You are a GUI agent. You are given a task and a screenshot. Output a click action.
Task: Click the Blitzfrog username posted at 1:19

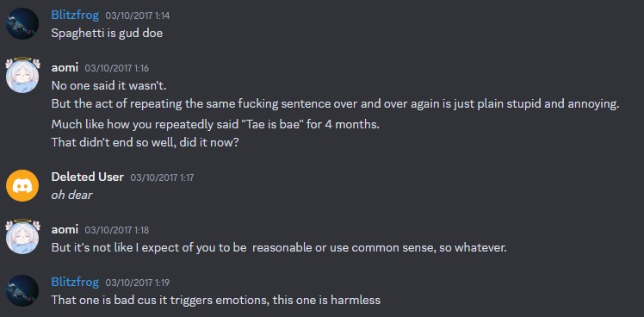(x=75, y=283)
